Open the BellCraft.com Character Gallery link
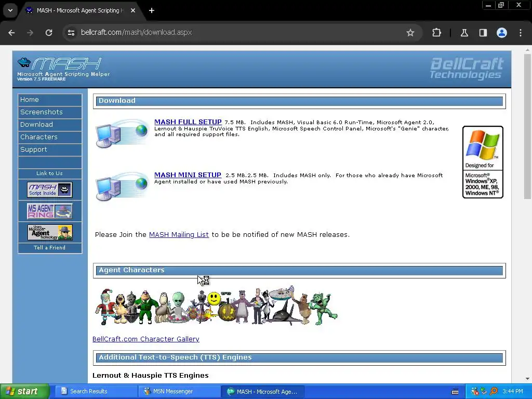532x399 pixels. (x=146, y=339)
